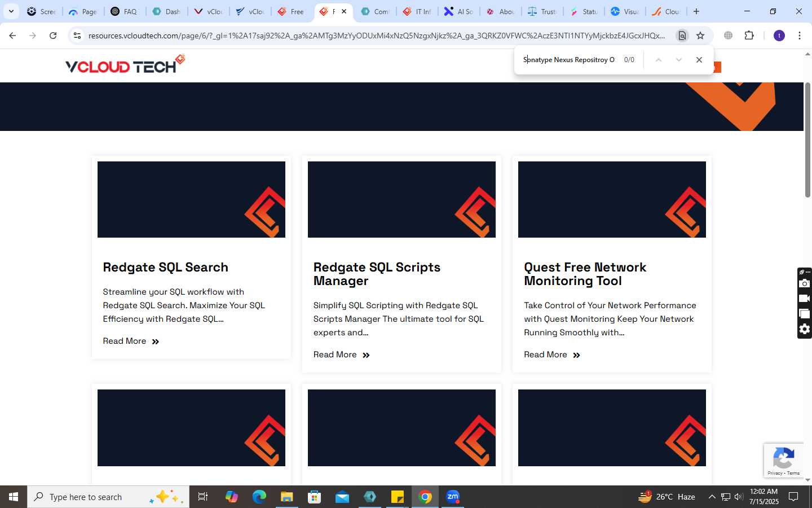Open Microsoft Edge from the taskbar
Viewport: 812px width, 508px height.
(x=259, y=497)
